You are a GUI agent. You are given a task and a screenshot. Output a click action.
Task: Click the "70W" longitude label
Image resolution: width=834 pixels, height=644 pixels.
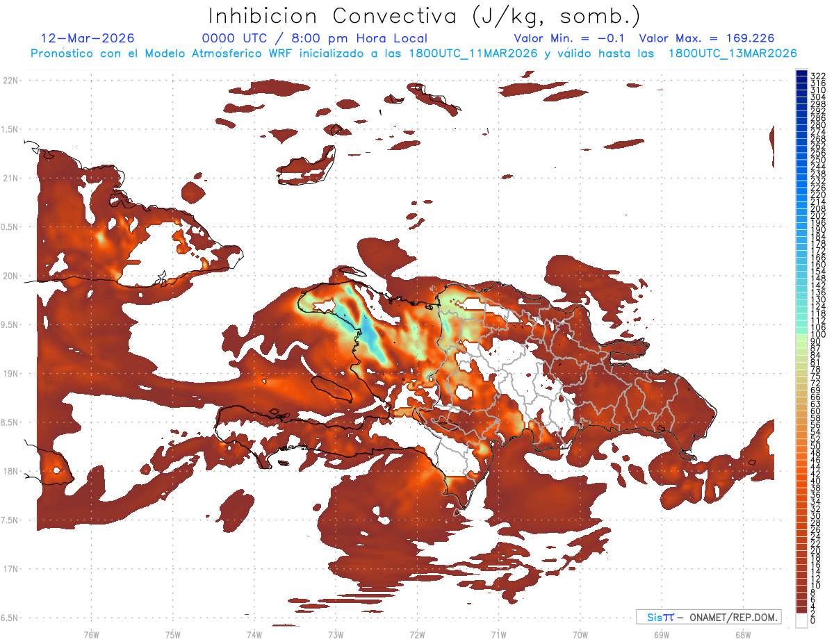[x=580, y=634]
